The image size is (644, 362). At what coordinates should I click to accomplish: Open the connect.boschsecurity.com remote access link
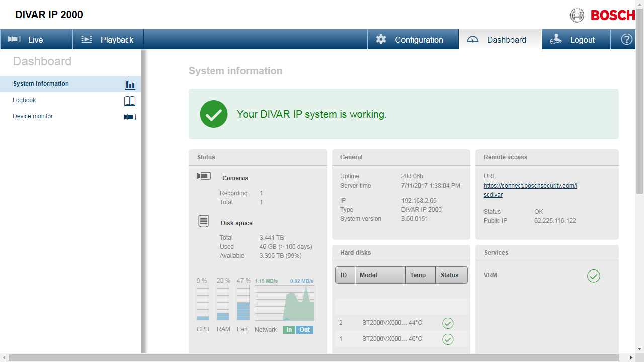click(x=530, y=186)
